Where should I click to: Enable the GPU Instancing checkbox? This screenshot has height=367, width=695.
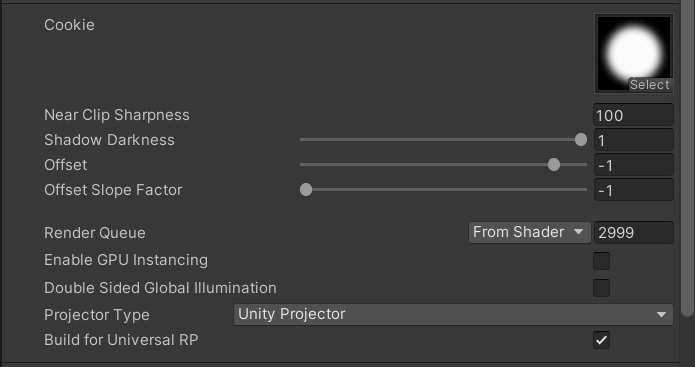pyautogui.click(x=601, y=261)
